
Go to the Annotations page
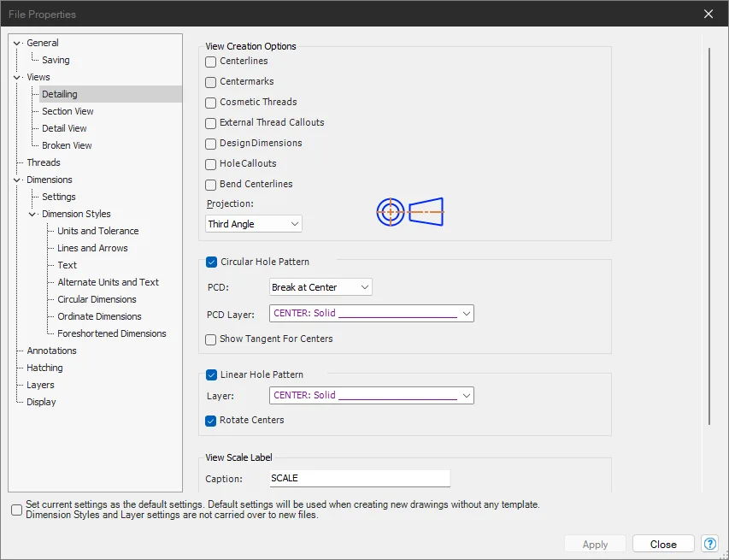[x=51, y=351]
